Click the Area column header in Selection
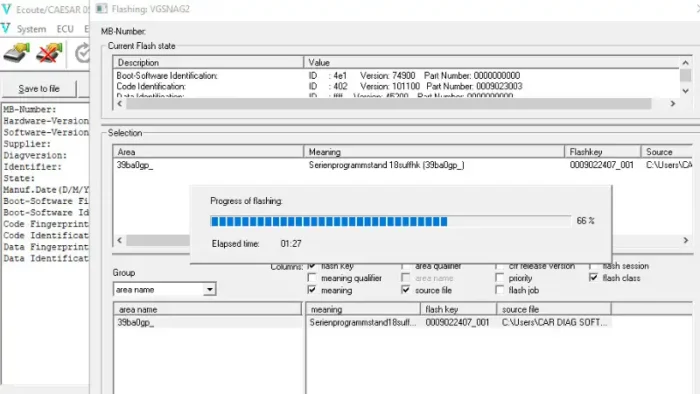 pyautogui.click(x=208, y=152)
